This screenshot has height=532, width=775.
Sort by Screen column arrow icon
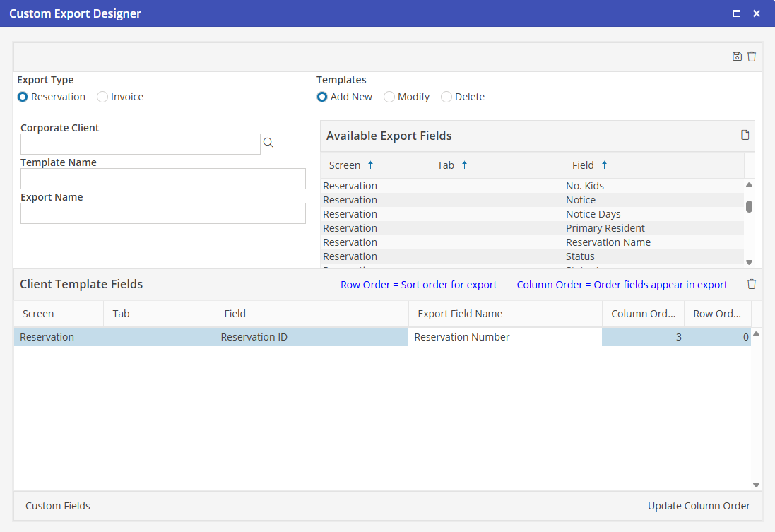point(370,165)
